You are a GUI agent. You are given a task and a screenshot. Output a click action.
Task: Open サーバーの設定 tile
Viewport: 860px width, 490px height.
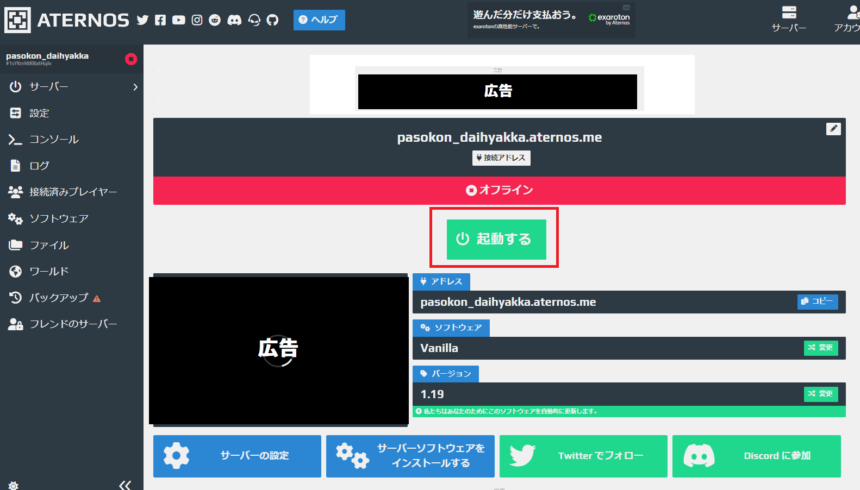tap(237, 456)
